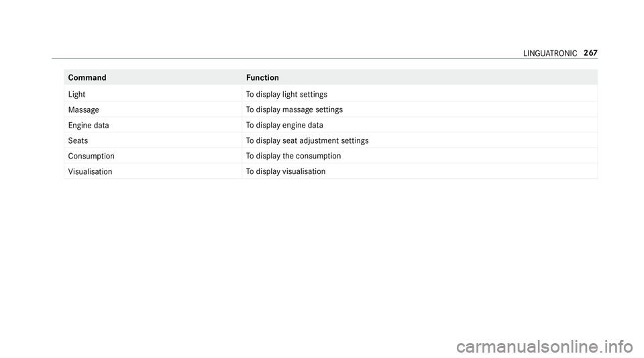The height and width of the screenshot is (358, 644).
Task: Click the 'To display the consumption' description
Action: pyautogui.click(x=293, y=156)
